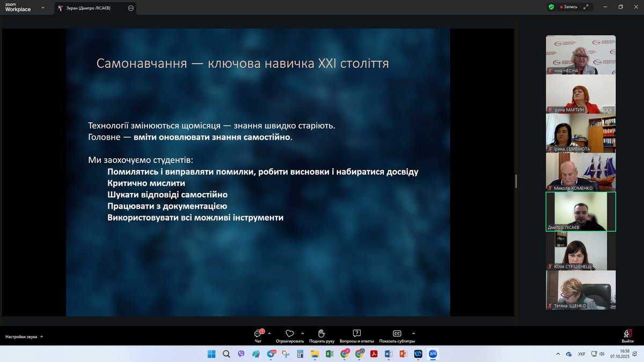Open Вопросы и ответы panel
This screenshot has width=644, height=362.
click(x=357, y=335)
